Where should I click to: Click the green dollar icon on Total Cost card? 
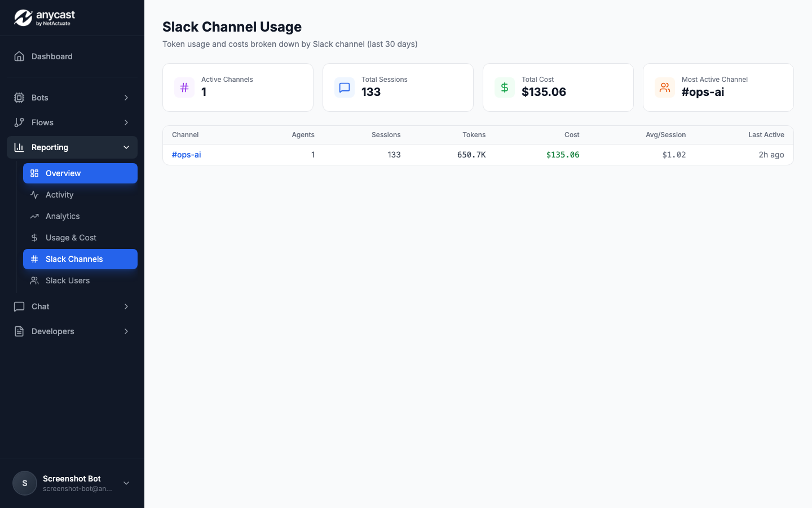[505, 87]
